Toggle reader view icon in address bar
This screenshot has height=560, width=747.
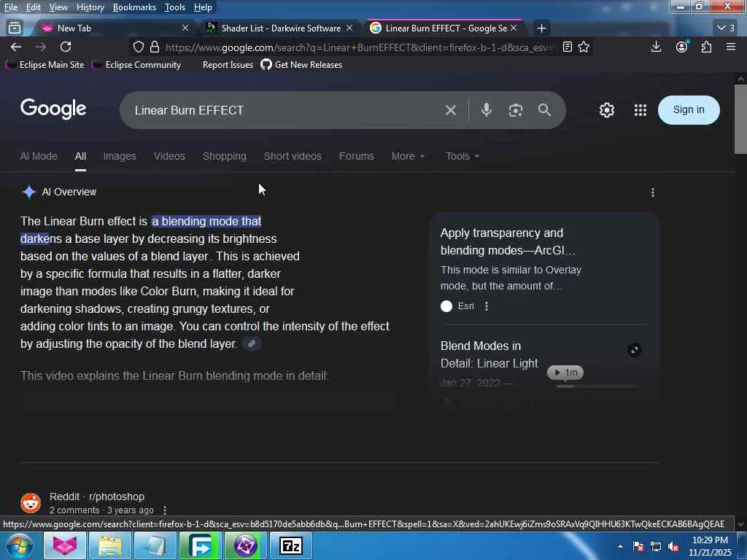[x=567, y=47]
